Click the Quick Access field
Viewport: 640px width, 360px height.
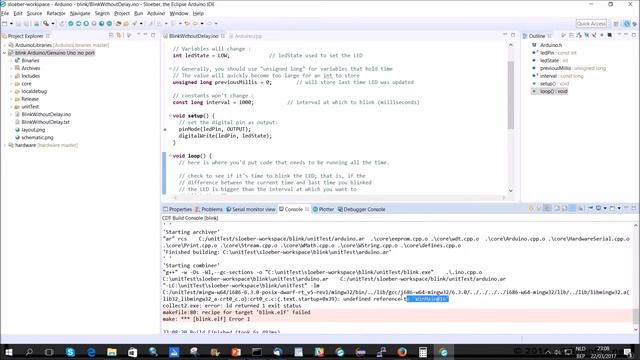pyautogui.click(x=591, y=24)
